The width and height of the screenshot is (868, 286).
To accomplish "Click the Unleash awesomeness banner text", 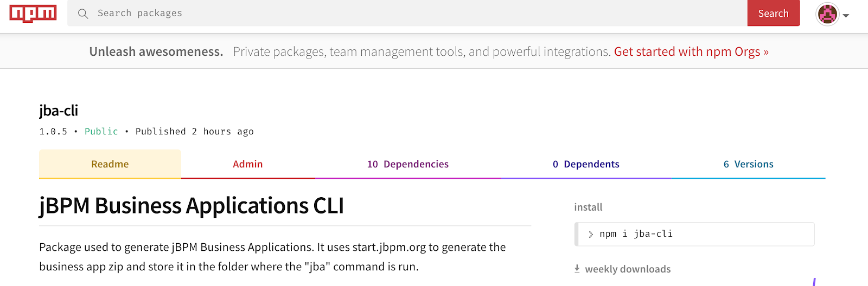I will pyautogui.click(x=156, y=51).
